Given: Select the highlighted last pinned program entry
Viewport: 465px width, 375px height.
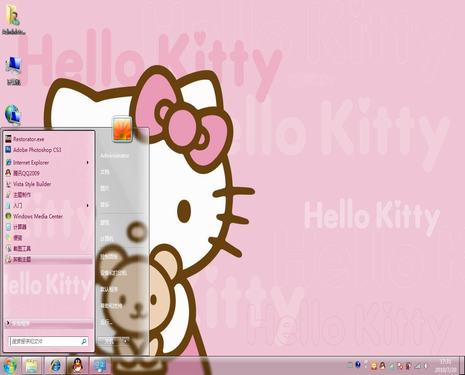Looking at the screenshot, I should tap(48, 259).
